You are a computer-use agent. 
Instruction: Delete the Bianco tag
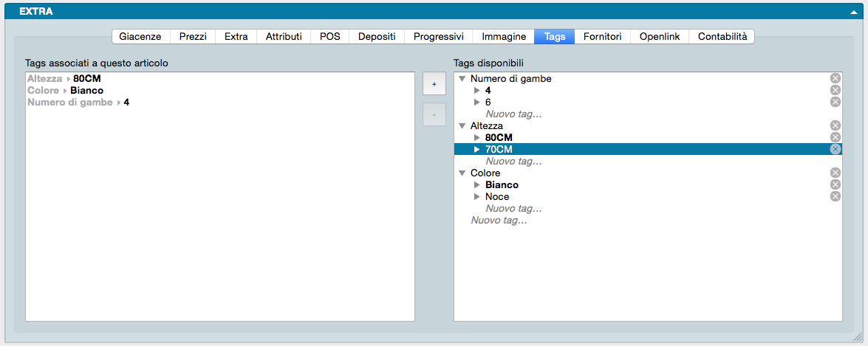pyautogui.click(x=835, y=184)
